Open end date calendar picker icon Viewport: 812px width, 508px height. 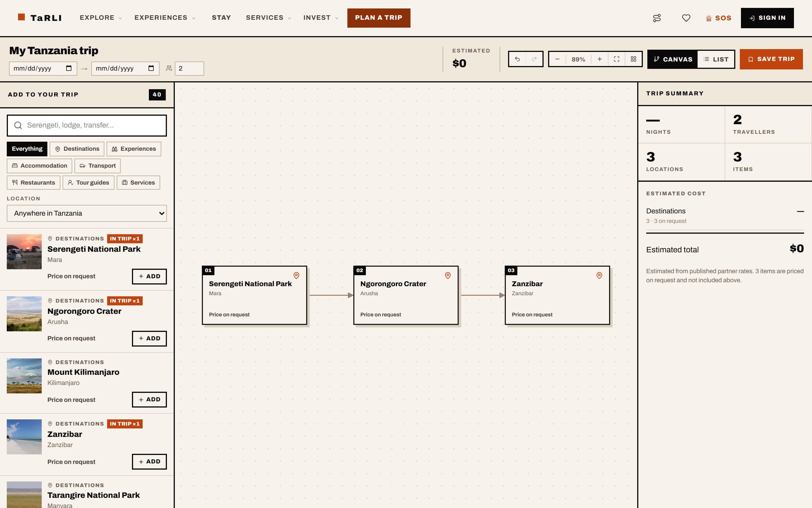[151, 68]
